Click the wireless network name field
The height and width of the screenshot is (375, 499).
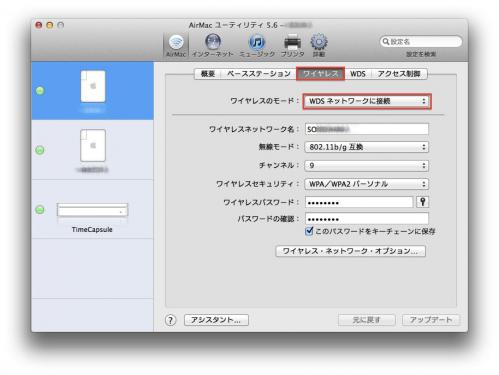[x=367, y=129]
